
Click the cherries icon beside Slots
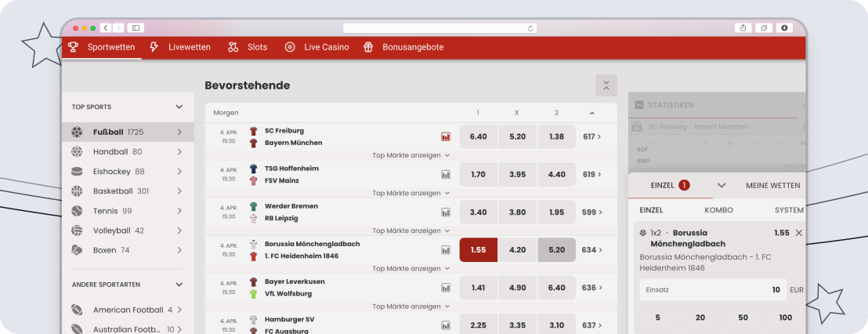(233, 47)
